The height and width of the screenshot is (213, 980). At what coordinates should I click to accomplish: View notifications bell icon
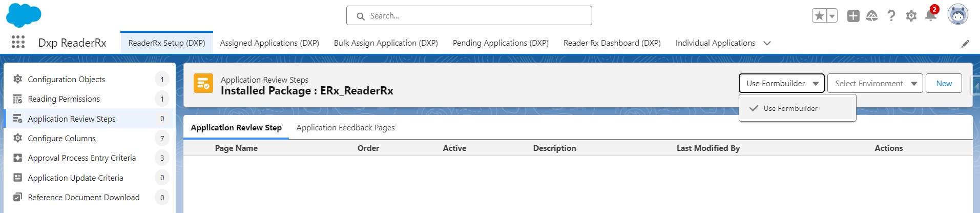930,16
